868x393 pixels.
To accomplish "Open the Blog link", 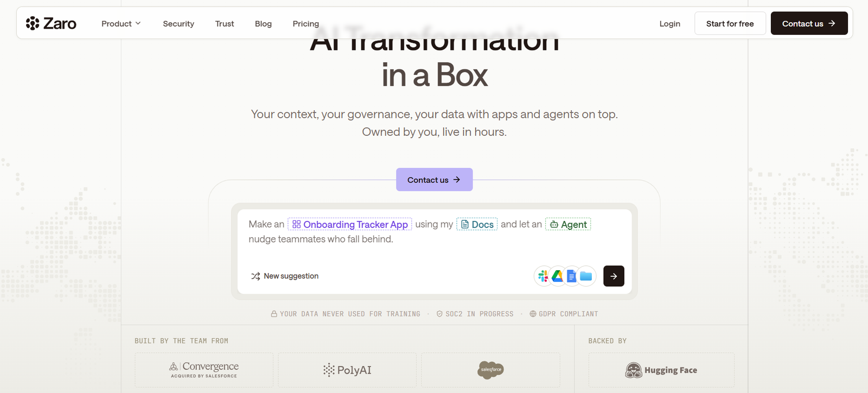I will tap(263, 23).
